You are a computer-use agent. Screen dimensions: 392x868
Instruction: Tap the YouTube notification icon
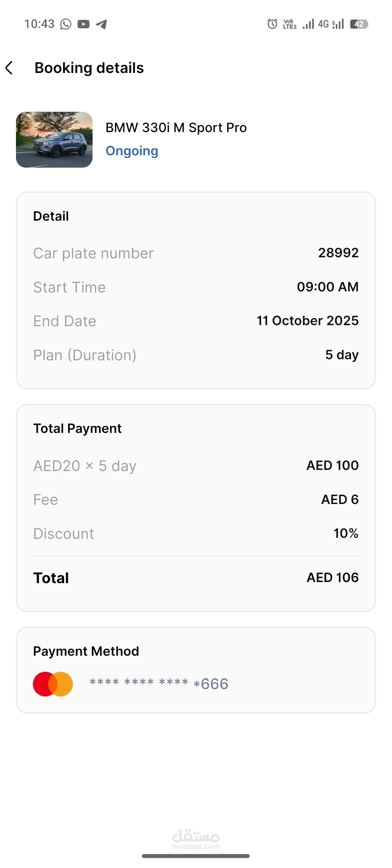point(83,24)
